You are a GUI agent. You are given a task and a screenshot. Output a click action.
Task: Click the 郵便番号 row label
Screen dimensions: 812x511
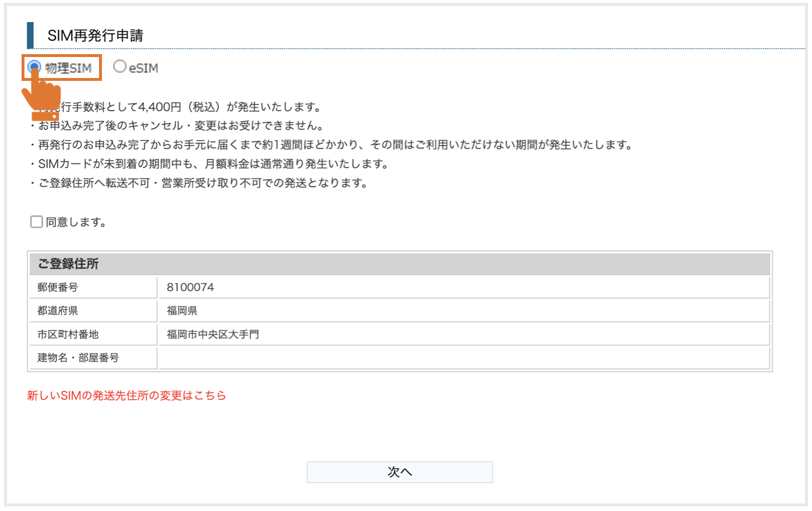click(58, 288)
